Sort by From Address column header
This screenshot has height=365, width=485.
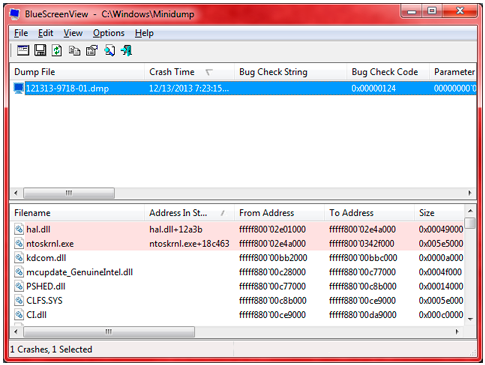pos(279,213)
